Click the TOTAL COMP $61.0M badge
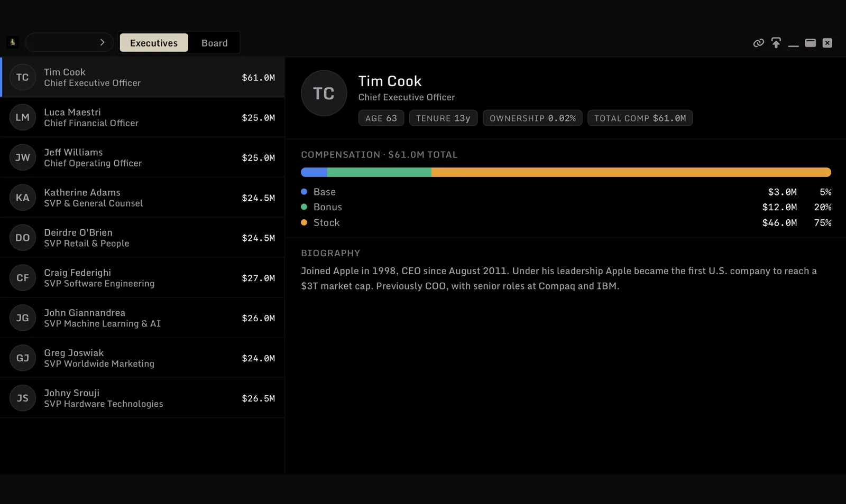846x504 pixels. pos(640,118)
